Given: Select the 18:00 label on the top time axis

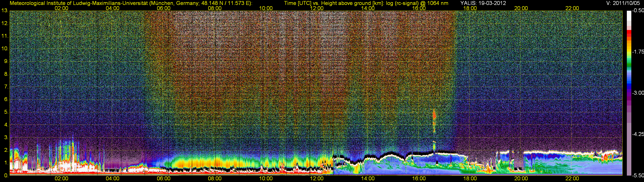Looking at the screenshot, I should tap(470, 8).
